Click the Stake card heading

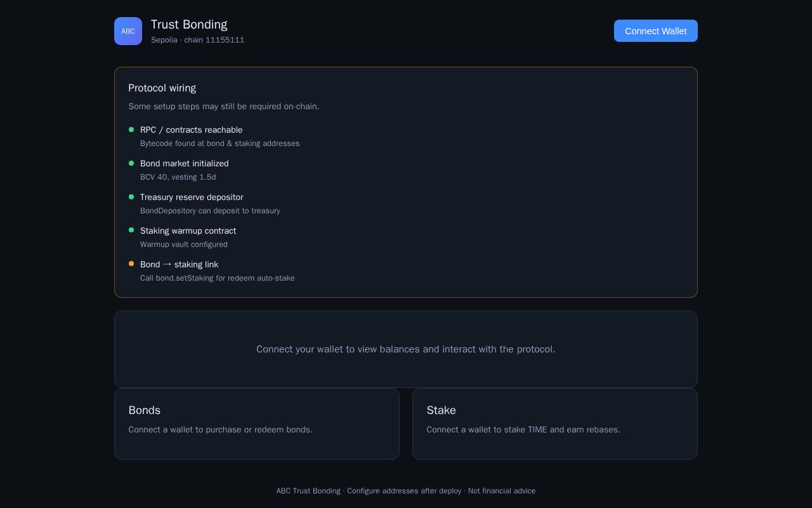(442, 410)
